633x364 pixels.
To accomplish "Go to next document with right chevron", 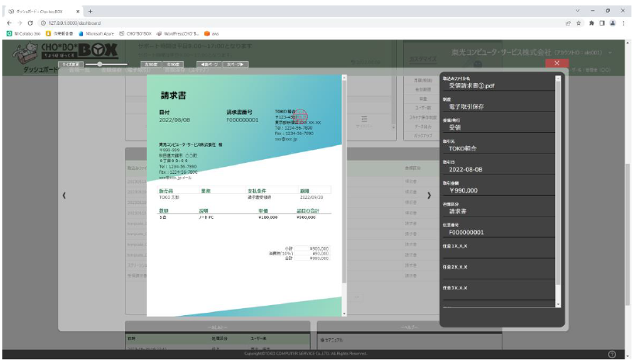I will [429, 195].
